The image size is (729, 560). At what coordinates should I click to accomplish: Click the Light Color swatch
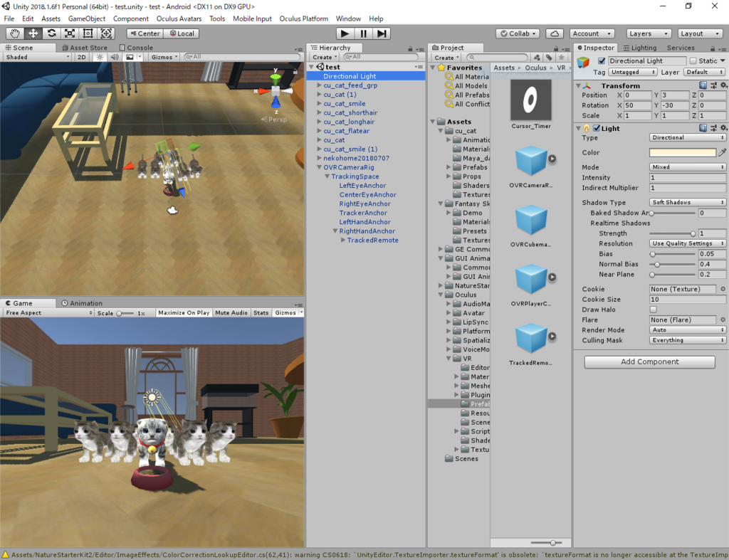683,152
